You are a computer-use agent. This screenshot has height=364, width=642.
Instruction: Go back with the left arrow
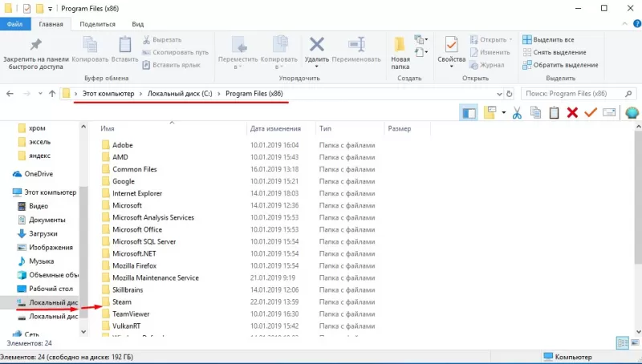click(x=10, y=94)
